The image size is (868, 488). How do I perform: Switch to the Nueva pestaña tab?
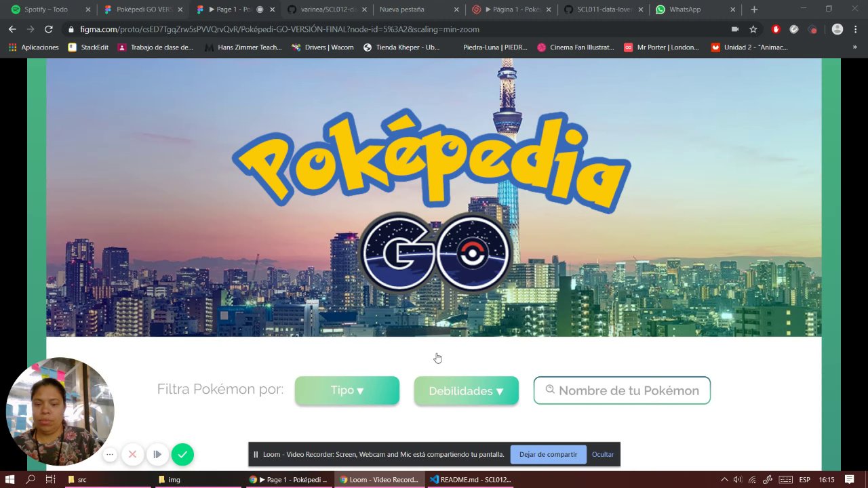coord(418,9)
